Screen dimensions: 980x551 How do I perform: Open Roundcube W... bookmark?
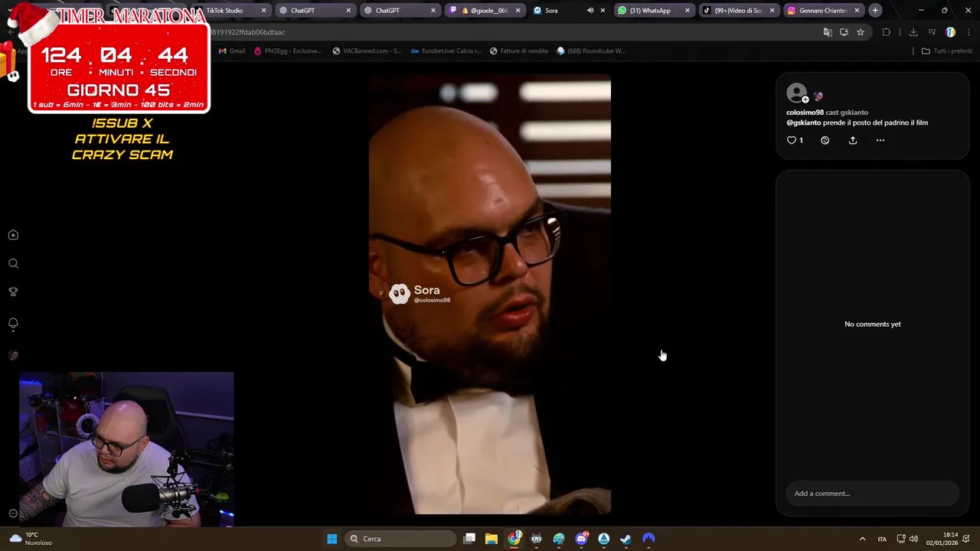coord(591,51)
